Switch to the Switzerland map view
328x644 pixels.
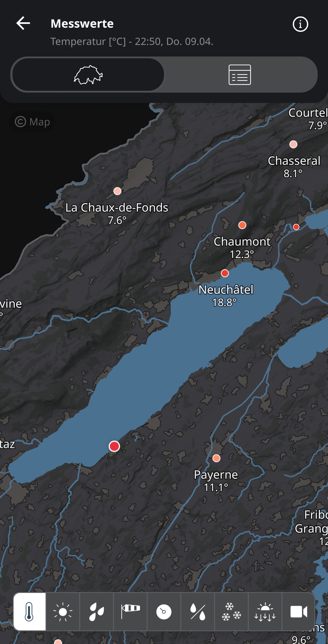tap(88, 75)
